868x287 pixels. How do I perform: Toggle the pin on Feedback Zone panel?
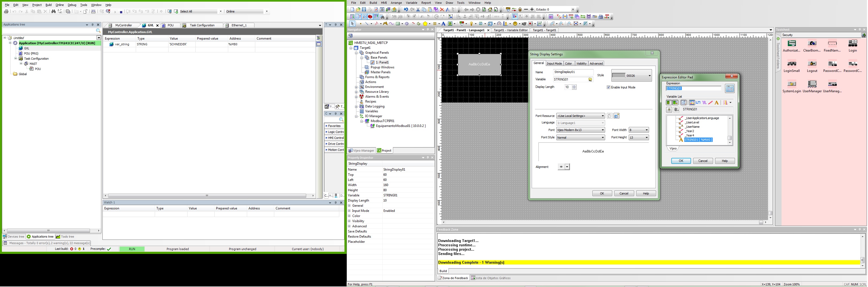[860, 229]
